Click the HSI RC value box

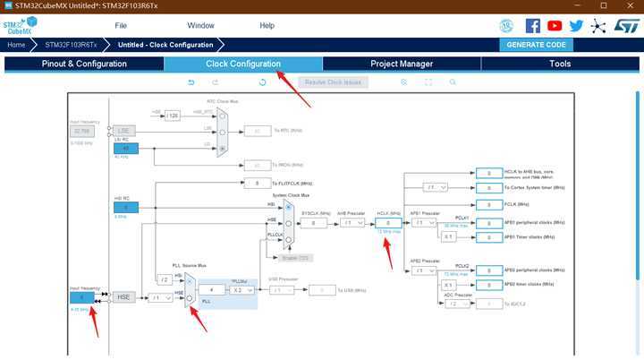(126, 208)
